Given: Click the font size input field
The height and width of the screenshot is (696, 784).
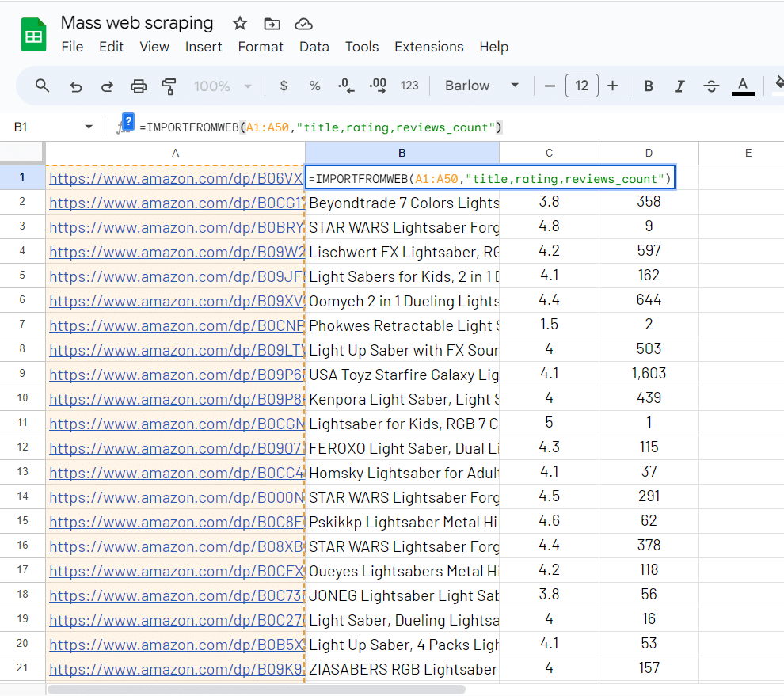Looking at the screenshot, I should pyautogui.click(x=581, y=86).
